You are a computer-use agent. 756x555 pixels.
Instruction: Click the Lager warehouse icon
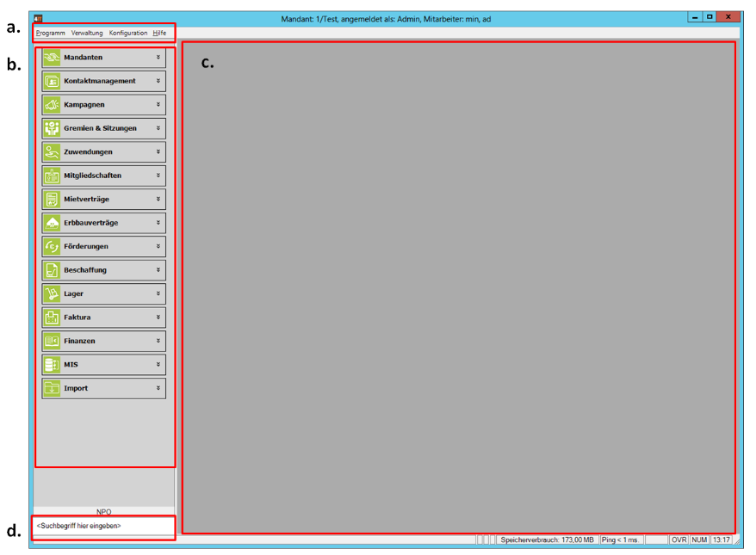coord(53,293)
